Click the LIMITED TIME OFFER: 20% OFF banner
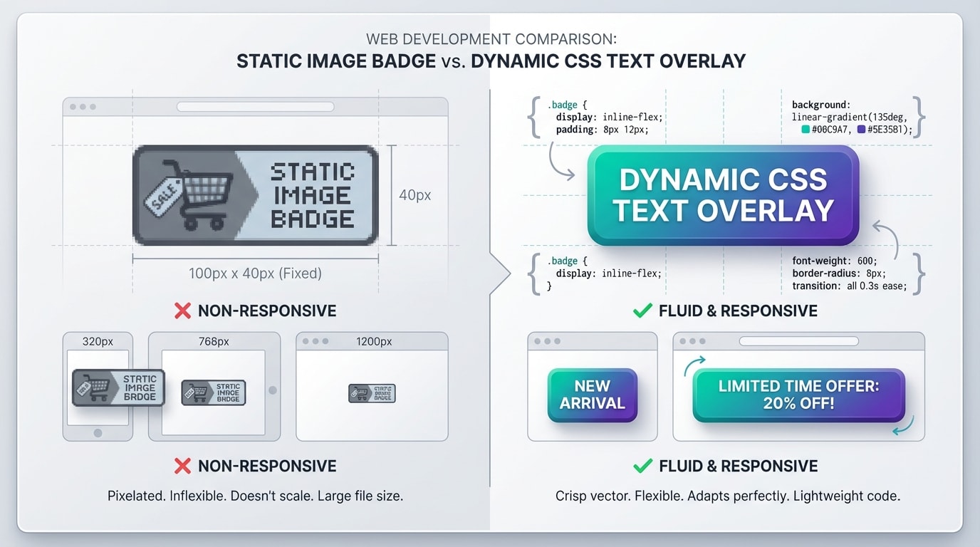The height and width of the screenshot is (547, 980). tap(798, 393)
